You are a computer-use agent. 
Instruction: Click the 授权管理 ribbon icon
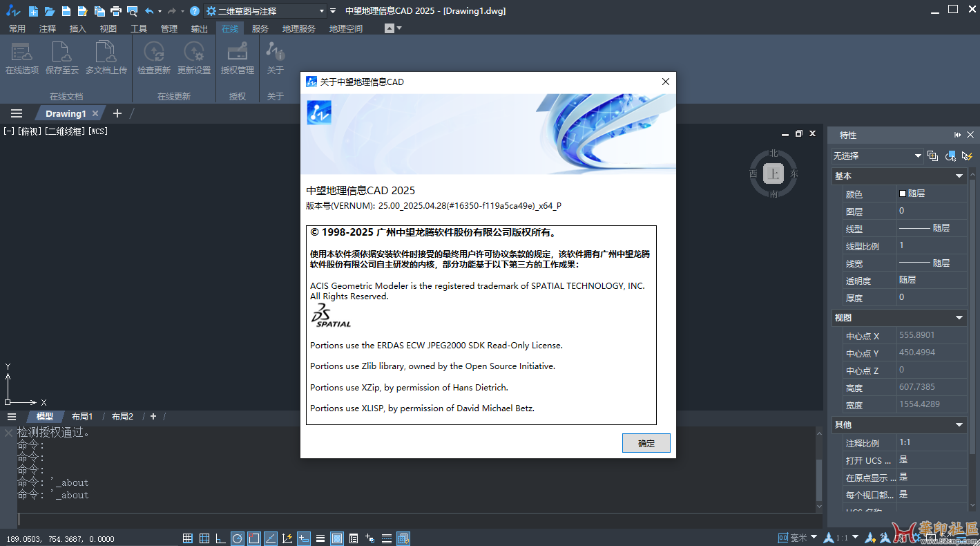pyautogui.click(x=238, y=58)
